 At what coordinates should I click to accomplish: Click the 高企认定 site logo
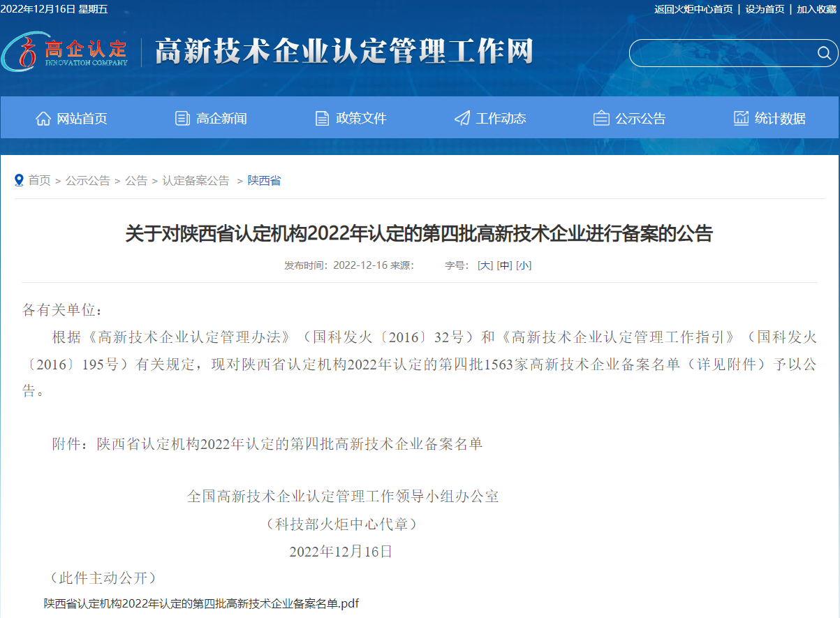click(65, 52)
